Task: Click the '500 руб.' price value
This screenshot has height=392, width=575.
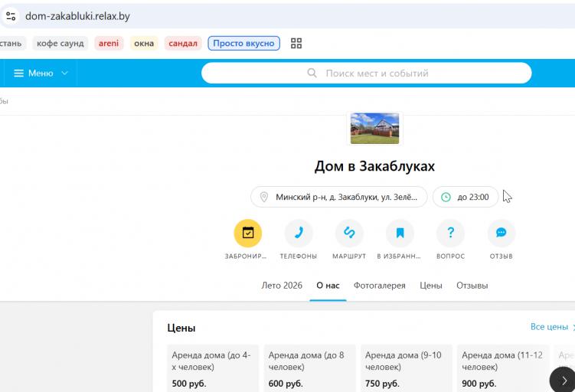Action: 189,384
